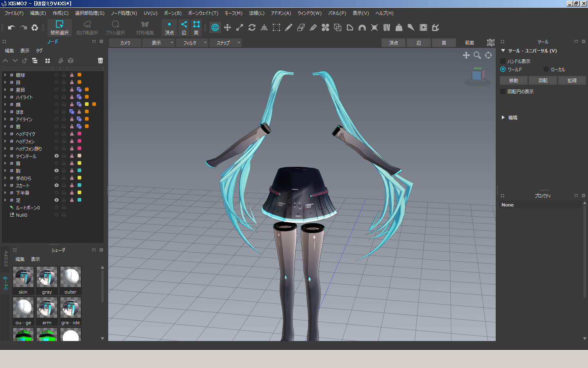Screen dimensions: 588x368
Task: Toggle visibility eye of スカート node
Action: pos(56,185)
